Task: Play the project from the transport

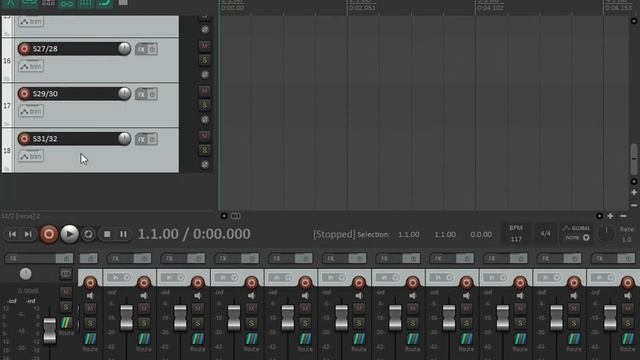Action: point(69,234)
